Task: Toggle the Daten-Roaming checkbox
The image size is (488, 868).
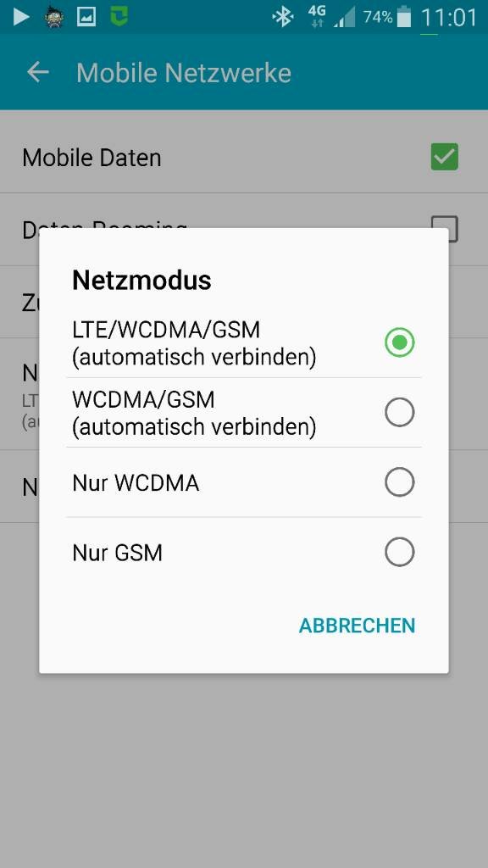Action: [x=445, y=228]
